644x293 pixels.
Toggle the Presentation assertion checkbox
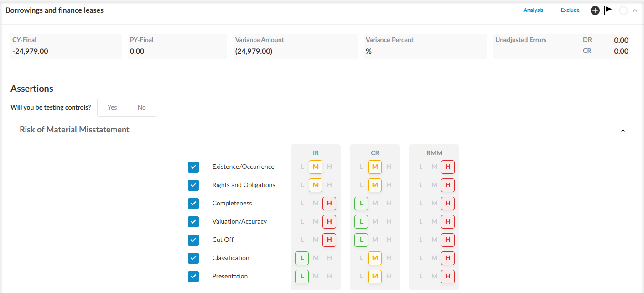[x=193, y=277]
